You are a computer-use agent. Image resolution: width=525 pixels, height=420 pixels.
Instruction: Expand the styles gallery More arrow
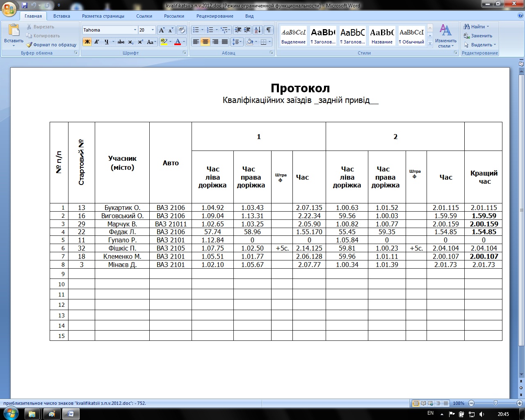pos(430,43)
